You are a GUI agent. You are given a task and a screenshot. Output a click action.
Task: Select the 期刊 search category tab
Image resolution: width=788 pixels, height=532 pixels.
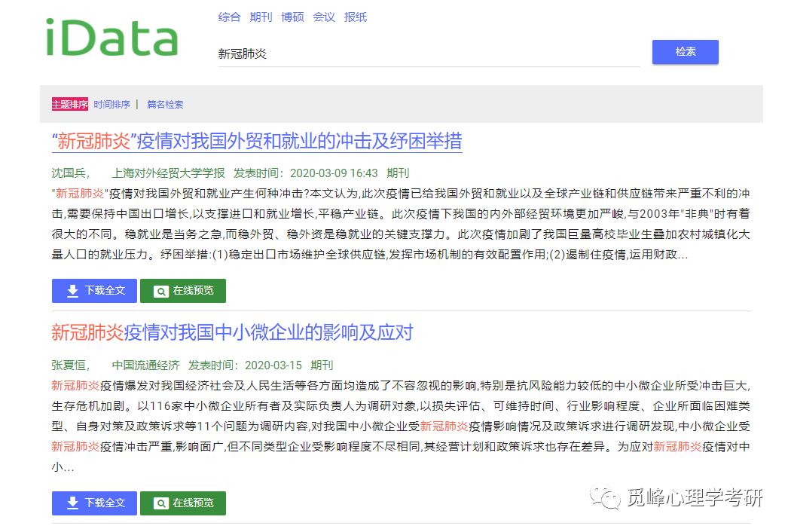point(261,17)
